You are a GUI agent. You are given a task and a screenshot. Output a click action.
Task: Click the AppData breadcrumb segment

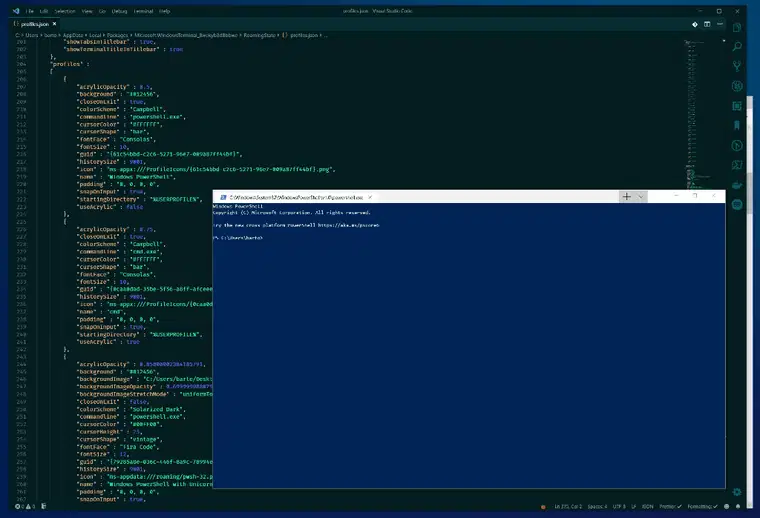click(x=73, y=35)
